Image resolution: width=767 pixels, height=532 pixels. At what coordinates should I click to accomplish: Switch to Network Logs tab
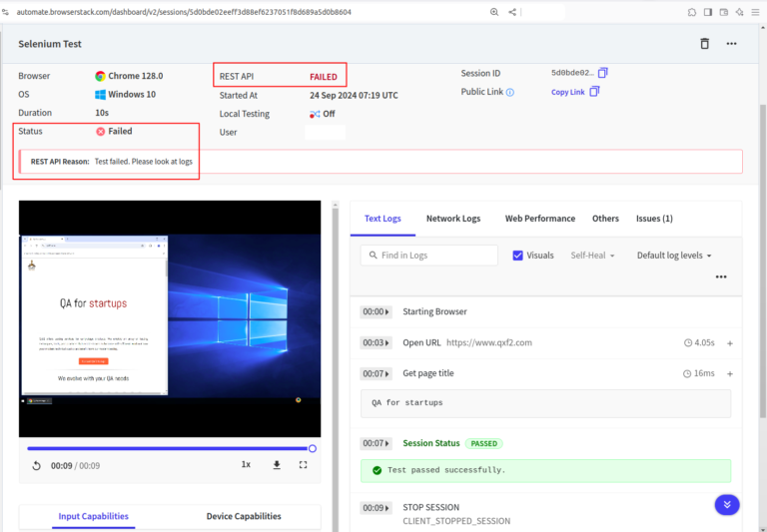click(453, 219)
